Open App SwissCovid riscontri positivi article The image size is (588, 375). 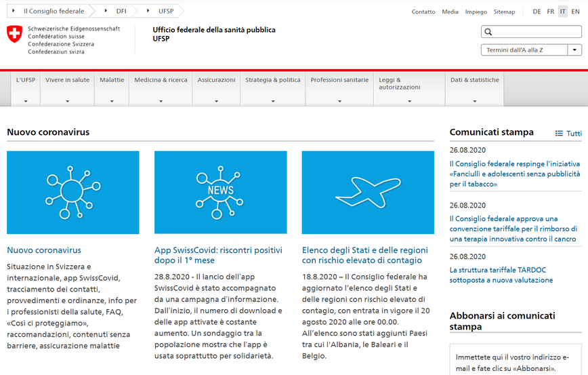[x=218, y=255]
